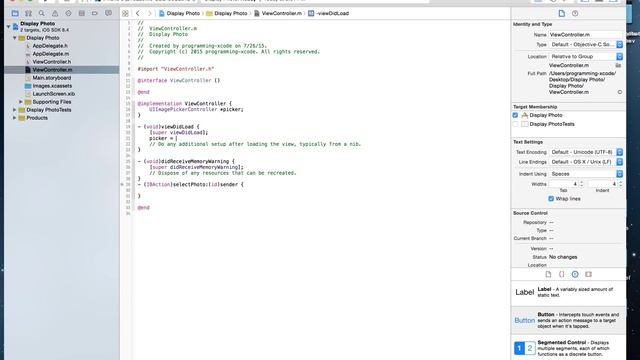Go back in editor history
Screen dimensions: 640x360
tap(138, 13)
